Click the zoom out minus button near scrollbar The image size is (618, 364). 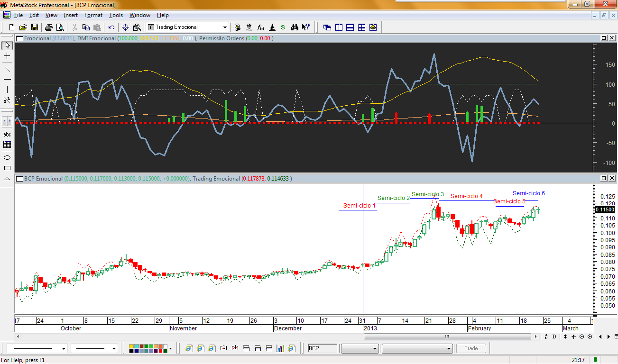(581, 337)
